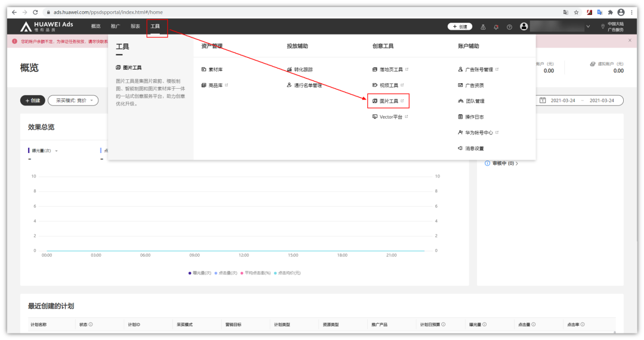Toggle 平均点击率(%) legend series in chart
Viewport: 644px width, 340px height.
pos(256,273)
